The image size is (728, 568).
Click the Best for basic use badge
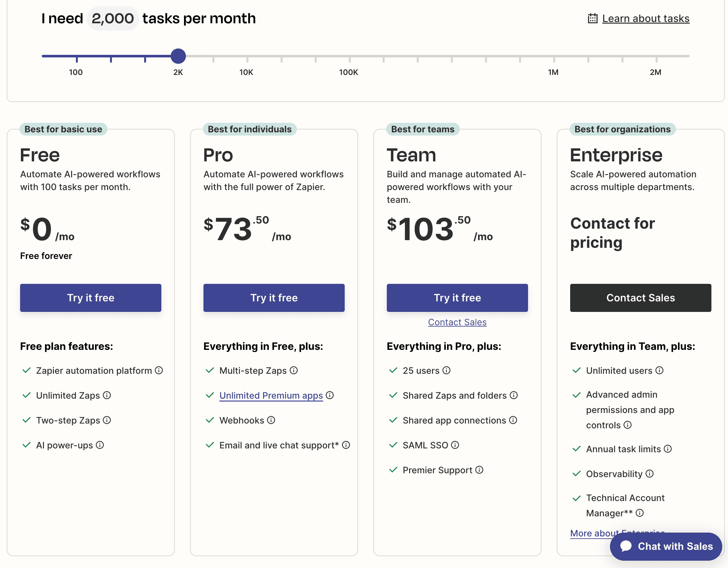point(63,129)
